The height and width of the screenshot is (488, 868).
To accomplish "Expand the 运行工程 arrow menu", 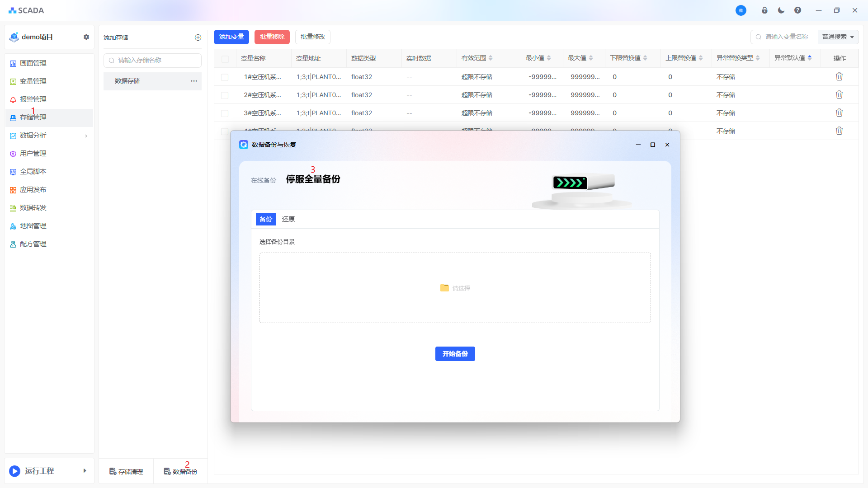I will (85, 471).
